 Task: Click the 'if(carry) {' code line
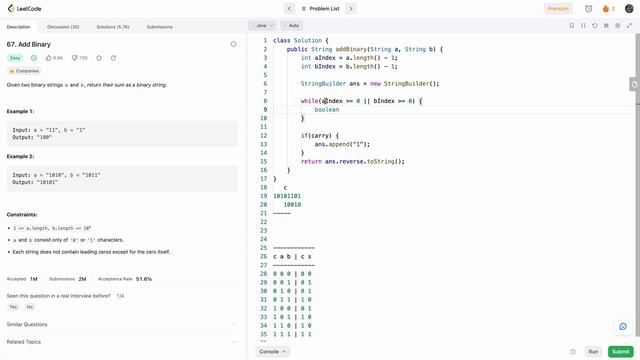pyautogui.click(x=320, y=136)
